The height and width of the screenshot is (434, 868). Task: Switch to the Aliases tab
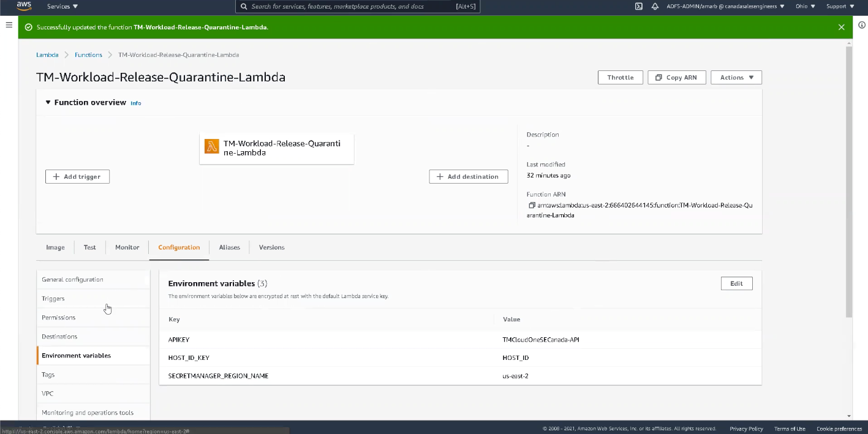230,247
